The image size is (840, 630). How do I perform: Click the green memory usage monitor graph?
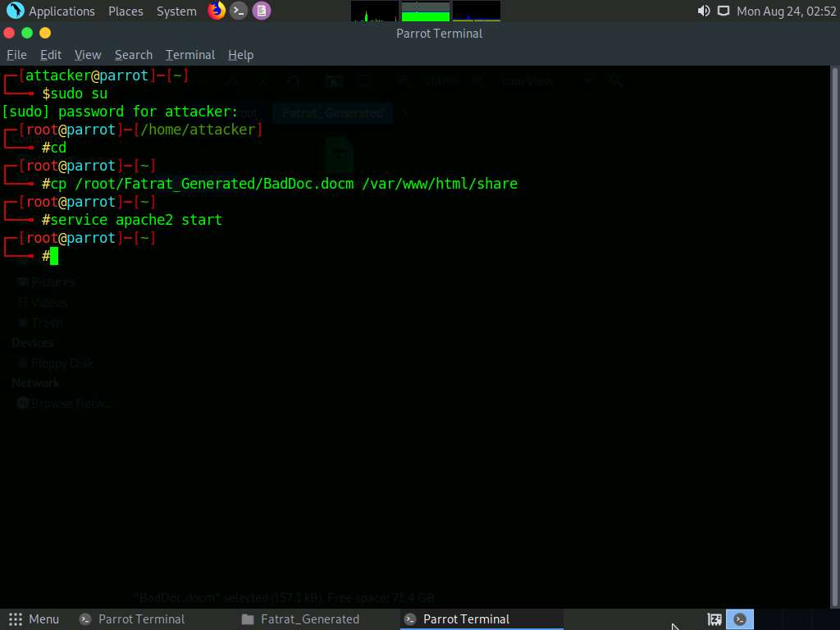pyautogui.click(x=426, y=11)
